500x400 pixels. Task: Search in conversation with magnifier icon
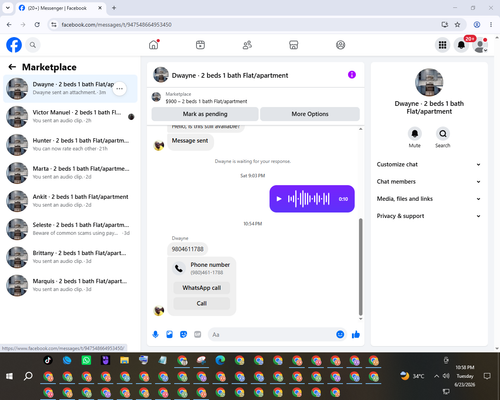443,134
